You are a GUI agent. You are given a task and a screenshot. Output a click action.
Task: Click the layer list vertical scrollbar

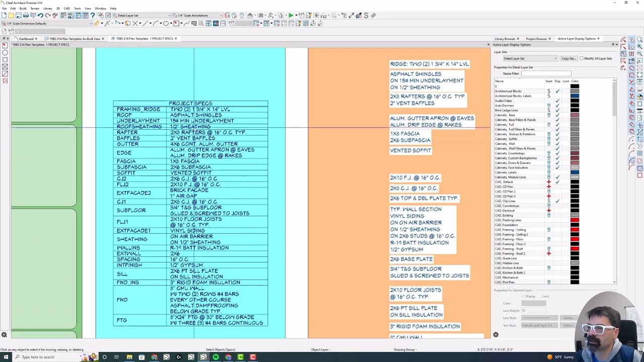point(614,181)
